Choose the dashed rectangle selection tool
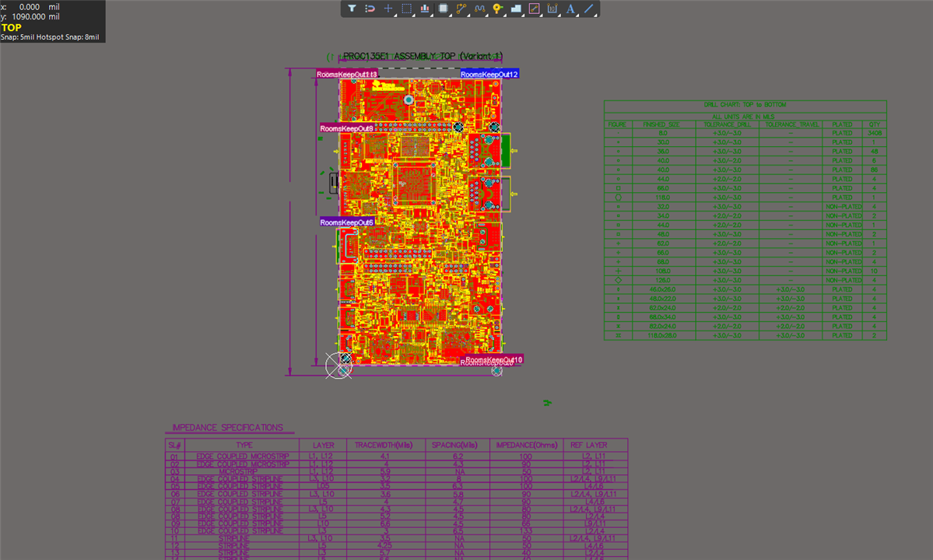The image size is (933, 560). click(x=406, y=9)
